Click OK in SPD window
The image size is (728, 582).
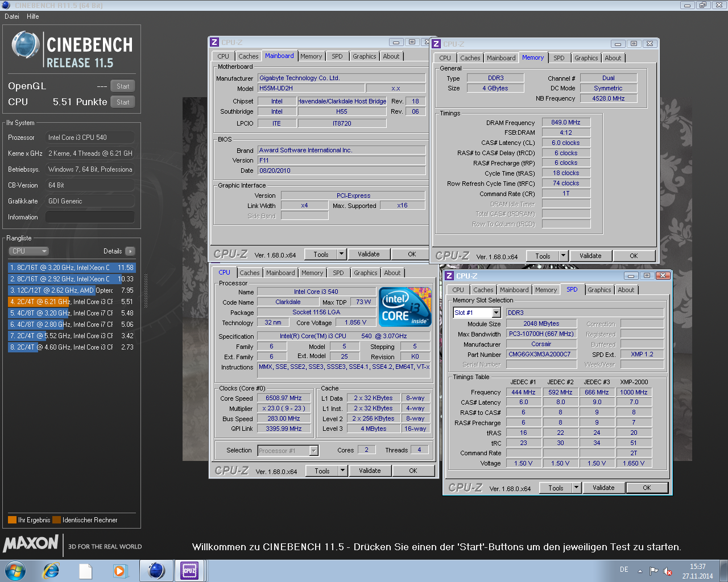pos(647,488)
